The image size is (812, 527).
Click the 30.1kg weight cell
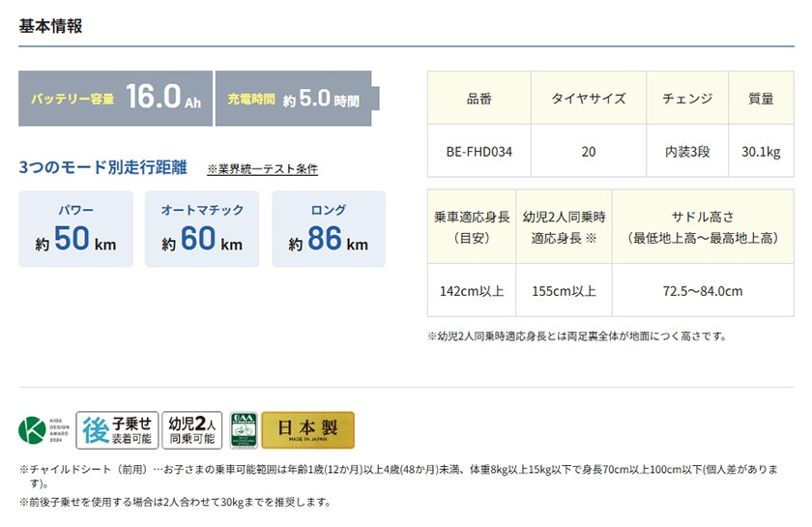click(761, 151)
